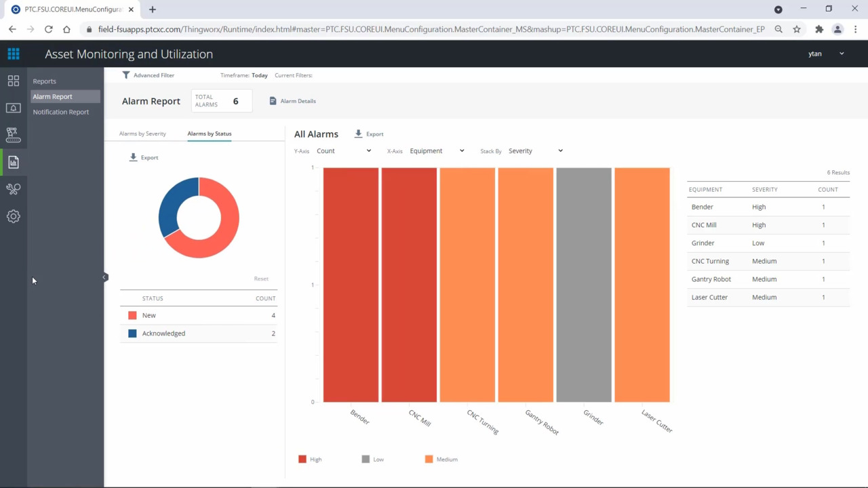Viewport: 868px width, 488px height.
Task: Open the dashboard grid view
Action: 14,81
